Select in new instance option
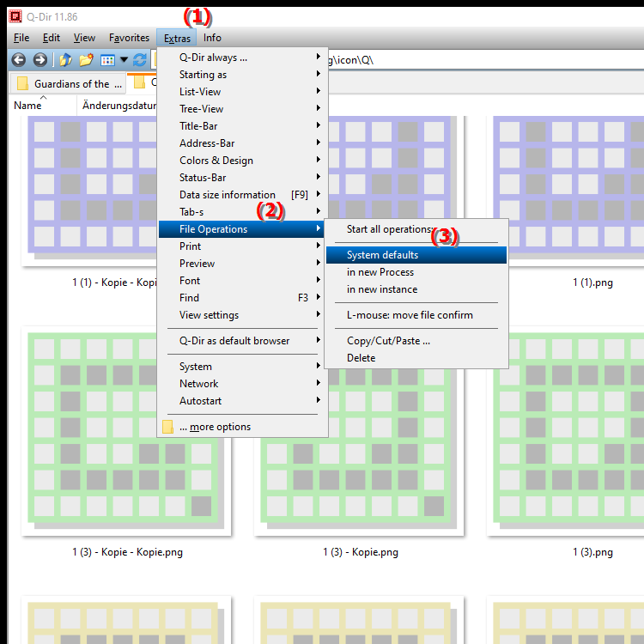The width and height of the screenshot is (644, 644). (416, 289)
